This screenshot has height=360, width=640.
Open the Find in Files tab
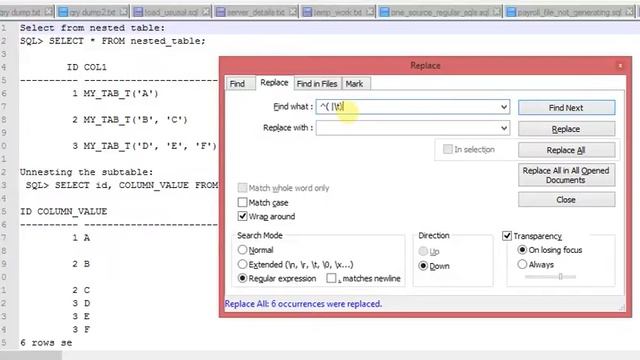click(x=317, y=84)
